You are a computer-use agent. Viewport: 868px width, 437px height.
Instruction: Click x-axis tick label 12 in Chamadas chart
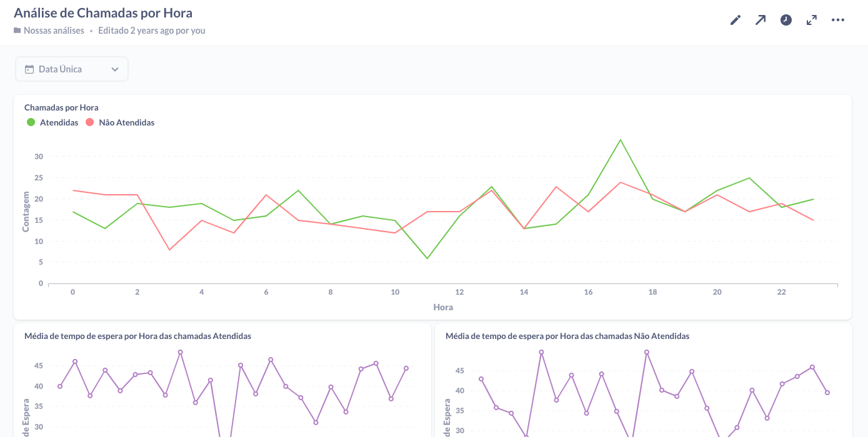459,292
